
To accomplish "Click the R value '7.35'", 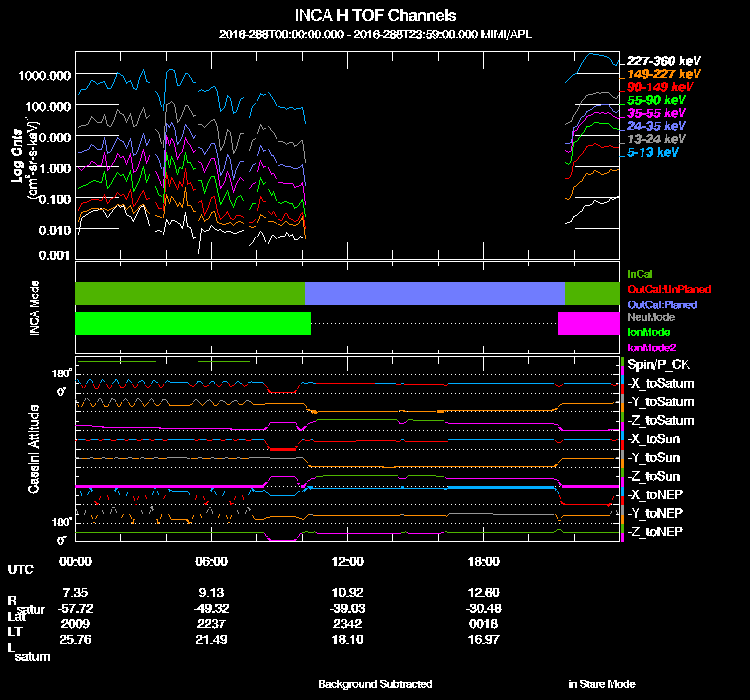I will click(75, 592).
